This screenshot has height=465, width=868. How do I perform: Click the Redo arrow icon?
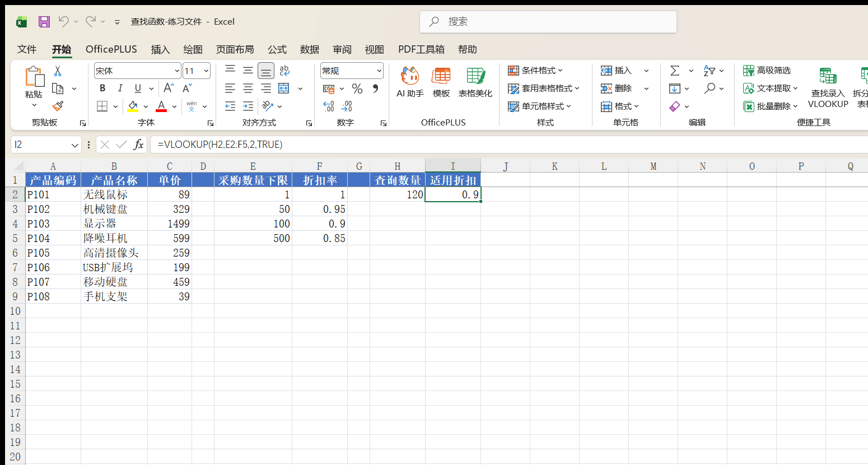point(90,21)
